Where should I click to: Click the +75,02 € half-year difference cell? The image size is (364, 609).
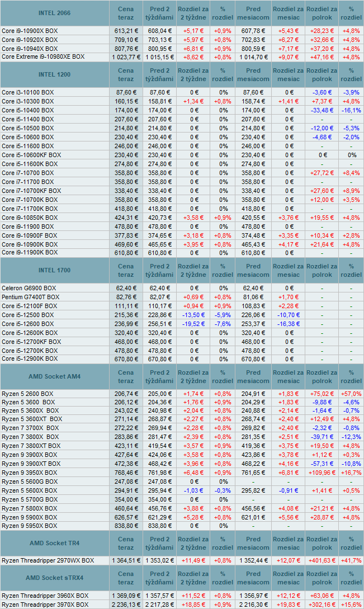(x=322, y=394)
